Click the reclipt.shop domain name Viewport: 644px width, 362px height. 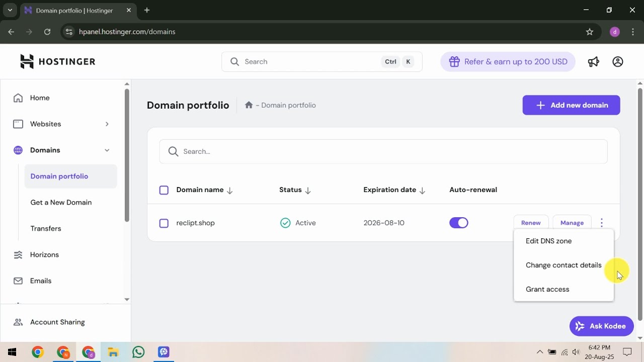[x=195, y=223]
